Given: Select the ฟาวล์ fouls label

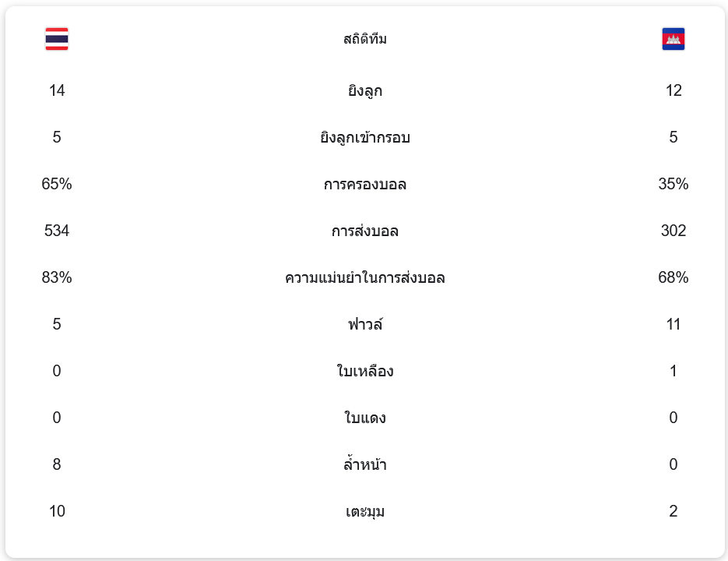Looking at the screenshot, I should click(x=364, y=324).
